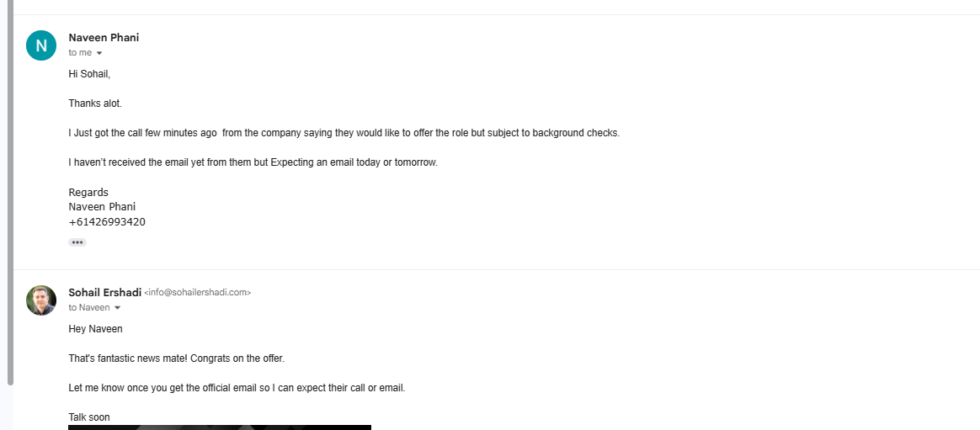
Task: Click the "Talk soon" closing line
Action: click(x=89, y=417)
